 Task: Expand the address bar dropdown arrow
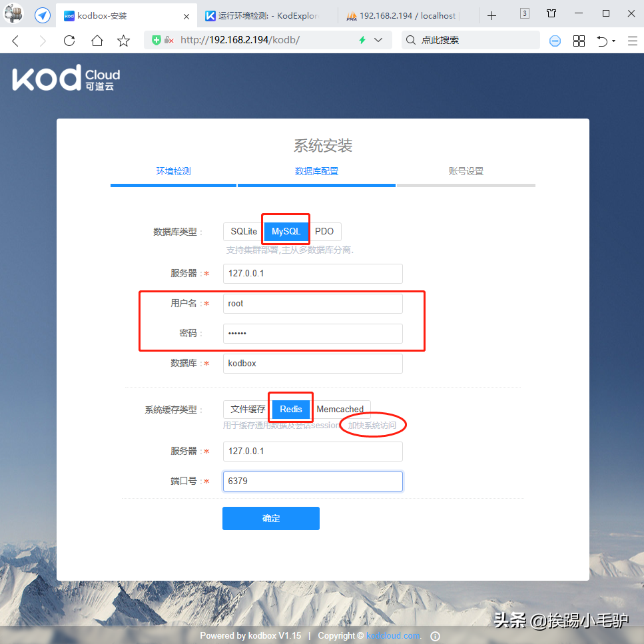(378, 40)
